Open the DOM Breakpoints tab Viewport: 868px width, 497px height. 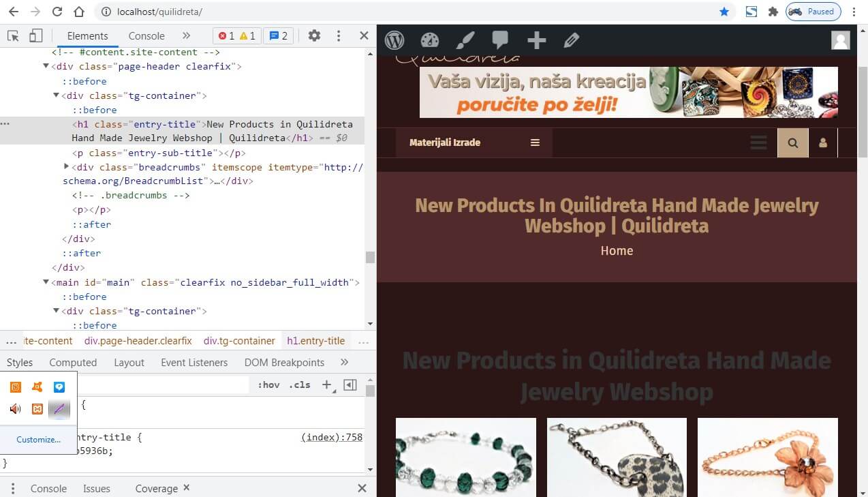(x=284, y=363)
